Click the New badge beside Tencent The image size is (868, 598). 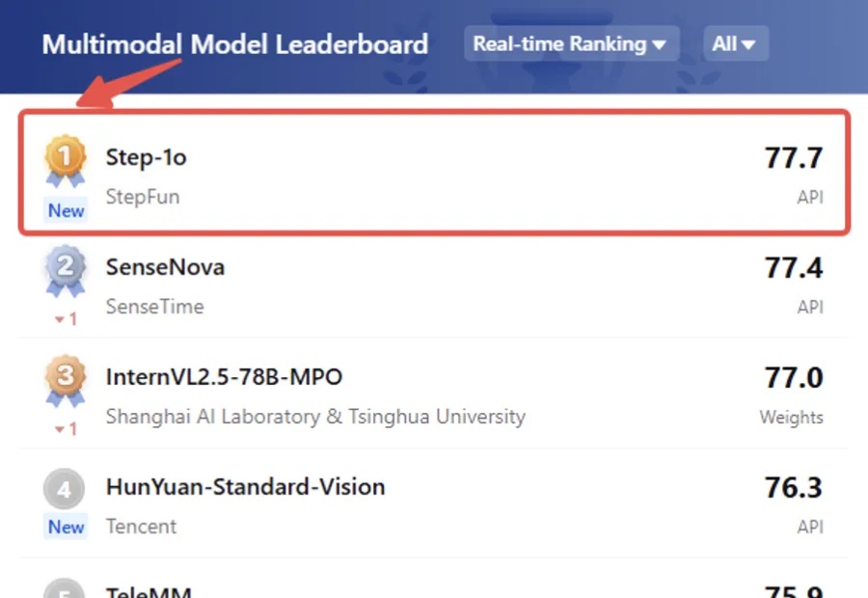pos(66,527)
